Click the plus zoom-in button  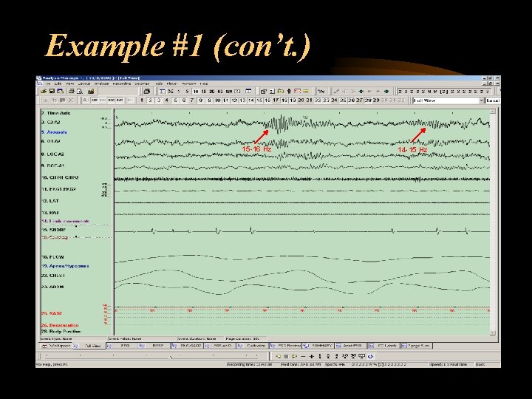[312, 357]
